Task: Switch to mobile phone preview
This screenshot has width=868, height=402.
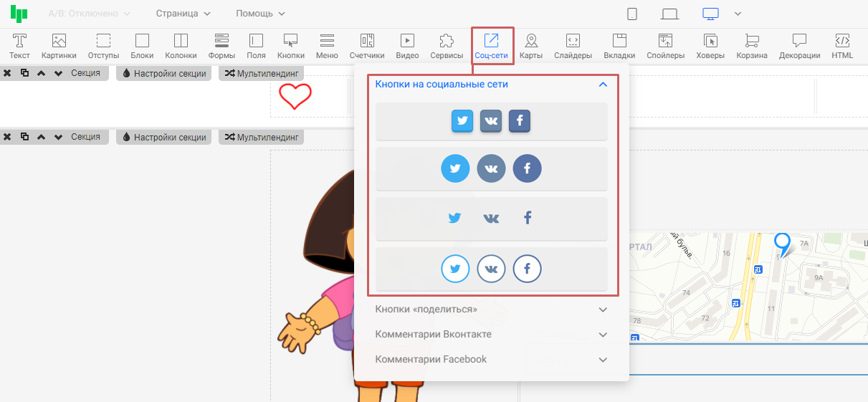Action: (632, 14)
